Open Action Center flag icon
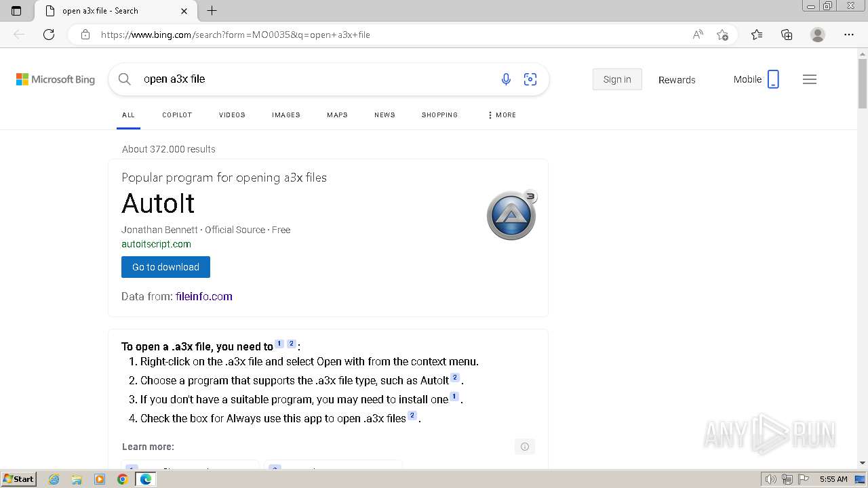Viewport: 868px width, 488px height. (x=803, y=479)
